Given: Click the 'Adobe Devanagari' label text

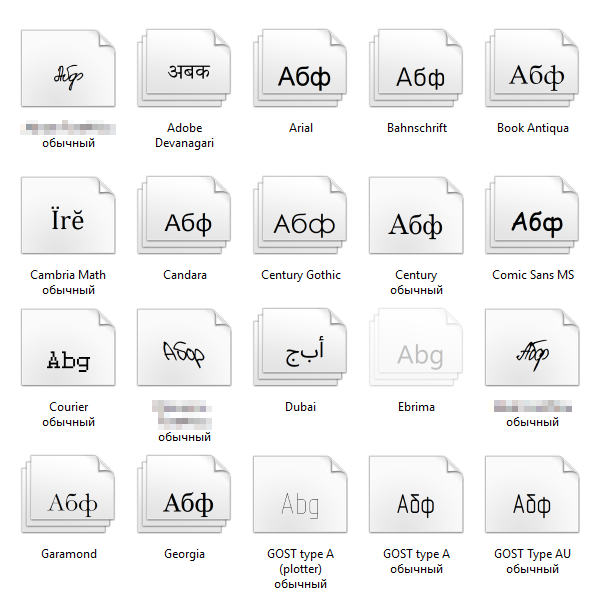Looking at the screenshot, I should 184,135.
